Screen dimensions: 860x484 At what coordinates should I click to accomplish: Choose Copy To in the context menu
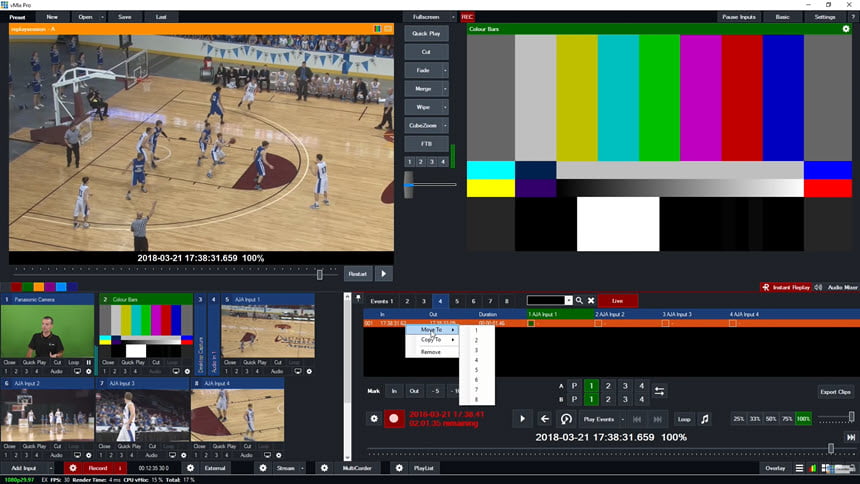coord(431,340)
